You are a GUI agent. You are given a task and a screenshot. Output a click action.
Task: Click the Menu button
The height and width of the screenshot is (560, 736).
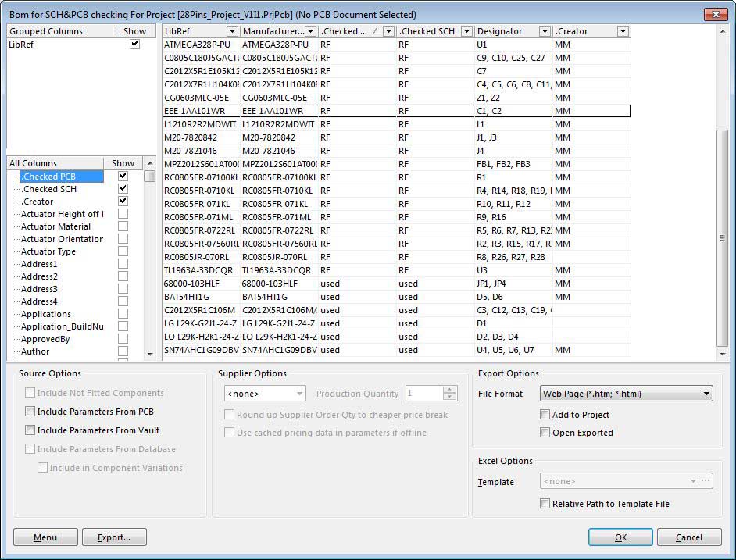coord(45,537)
